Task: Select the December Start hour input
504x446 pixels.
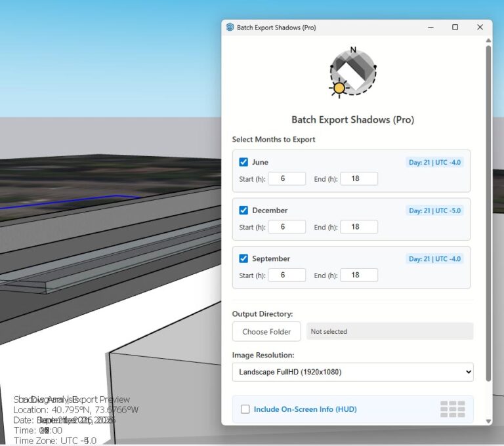Action: click(287, 227)
